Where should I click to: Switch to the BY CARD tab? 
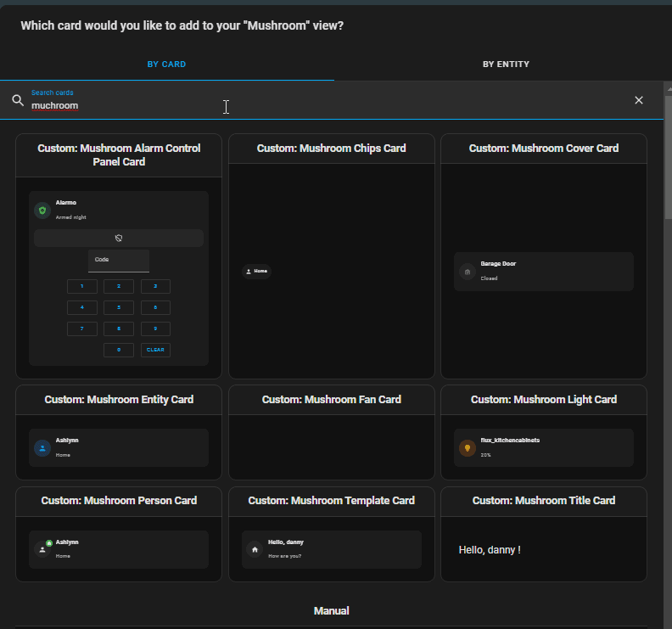(x=166, y=65)
